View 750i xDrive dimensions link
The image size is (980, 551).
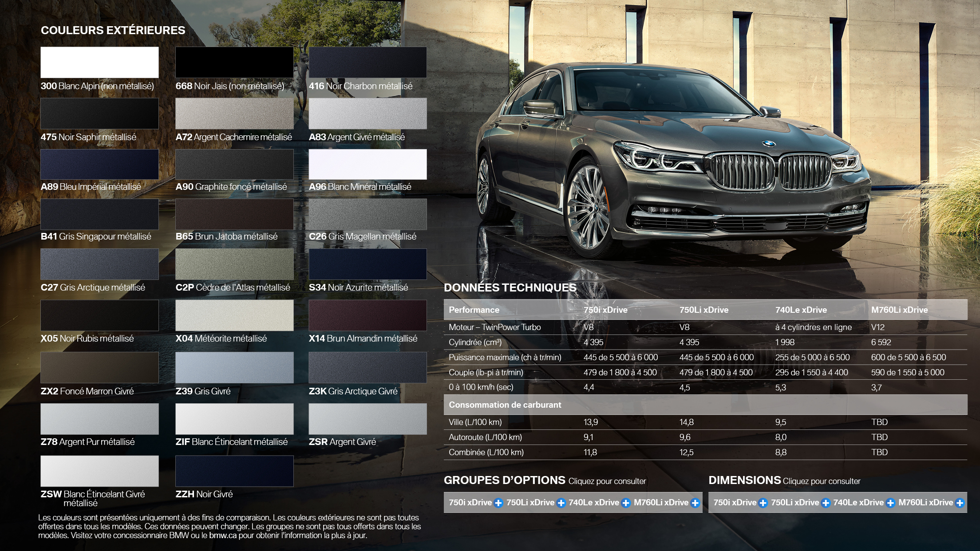[735, 502]
